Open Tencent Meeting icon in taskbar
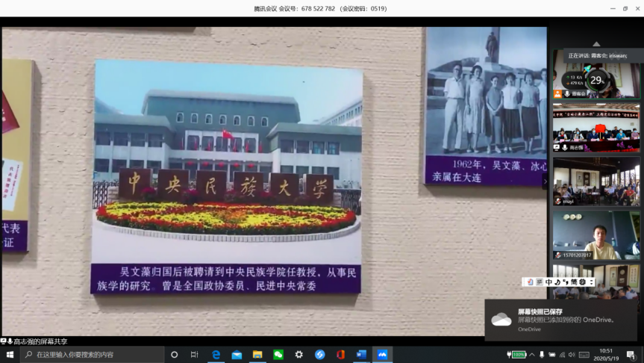Viewport: 644px width, 363px height. pos(382,355)
